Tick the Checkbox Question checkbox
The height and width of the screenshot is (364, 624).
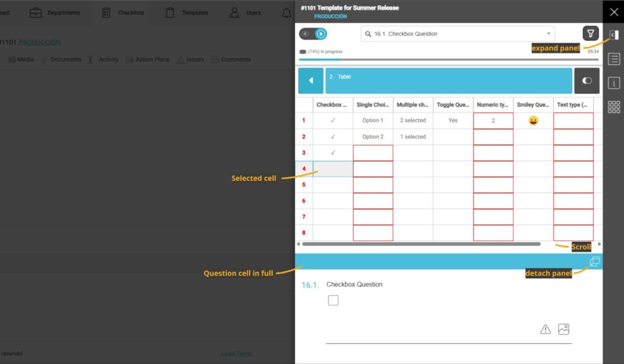pyautogui.click(x=333, y=300)
